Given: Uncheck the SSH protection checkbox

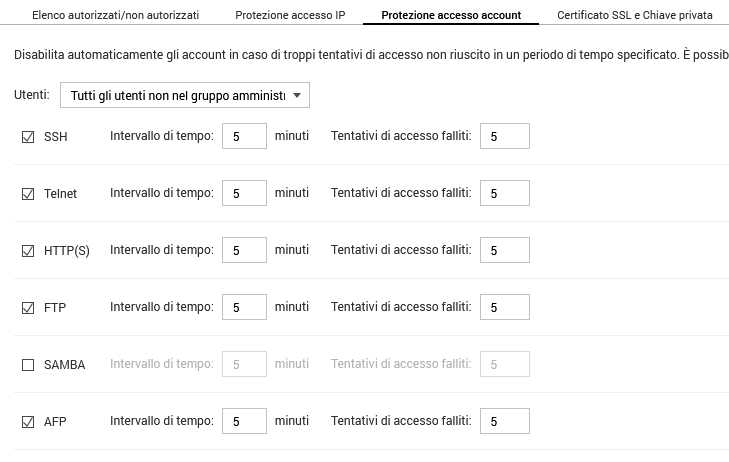Looking at the screenshot, I should click(x=28, y=136).
